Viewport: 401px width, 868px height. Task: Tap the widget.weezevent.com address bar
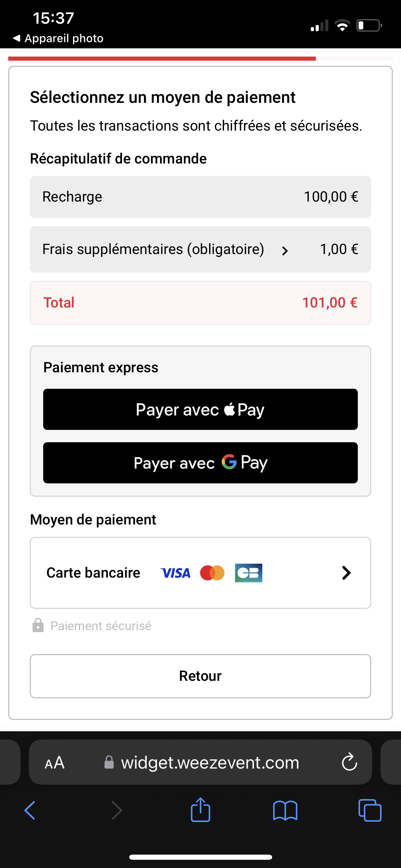(x=210, y=763)
